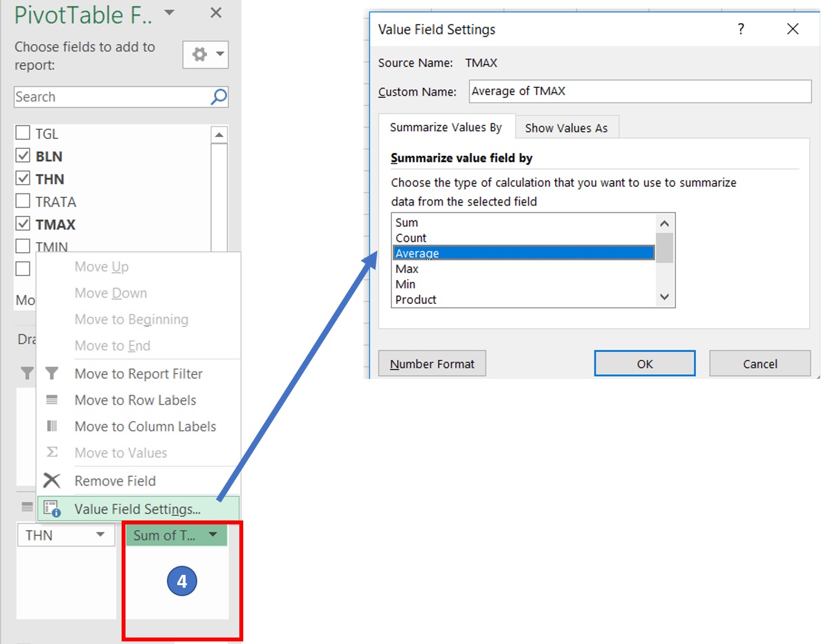Screen dimensions: 828x644
Task: Click the search magnifier icon
Action: (x=219, y=97)
